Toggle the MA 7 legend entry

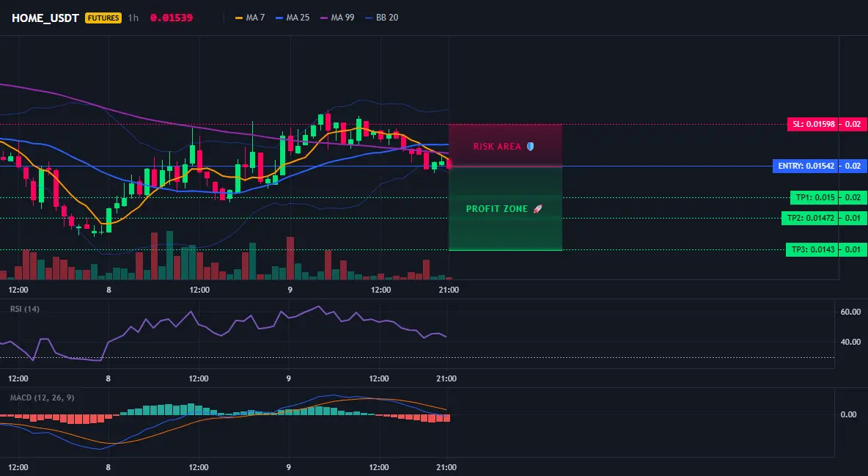(250, 18)
